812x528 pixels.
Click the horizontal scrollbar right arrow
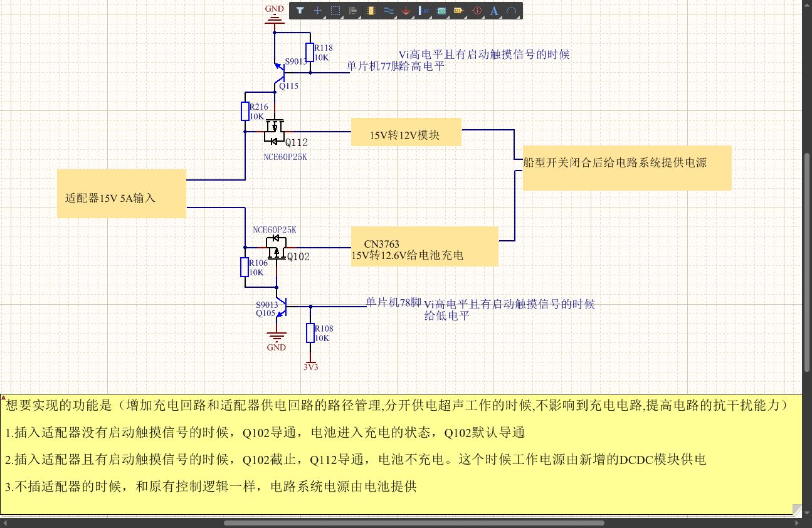tap(796, 522)
